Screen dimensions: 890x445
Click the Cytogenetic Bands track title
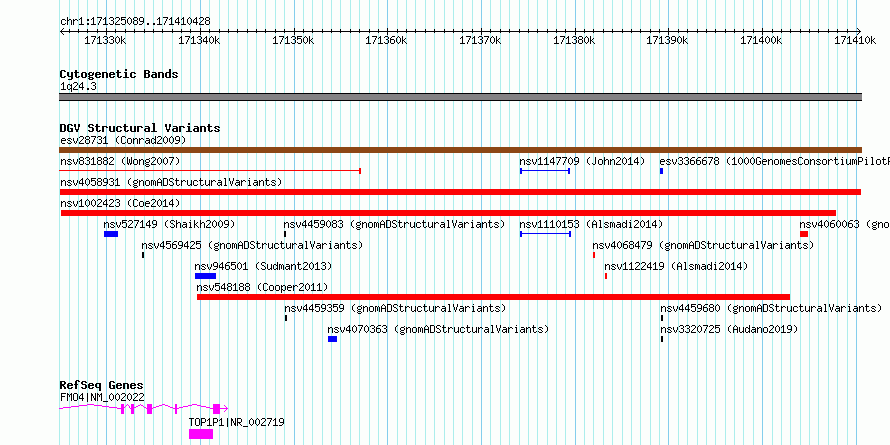coord(119,74)
